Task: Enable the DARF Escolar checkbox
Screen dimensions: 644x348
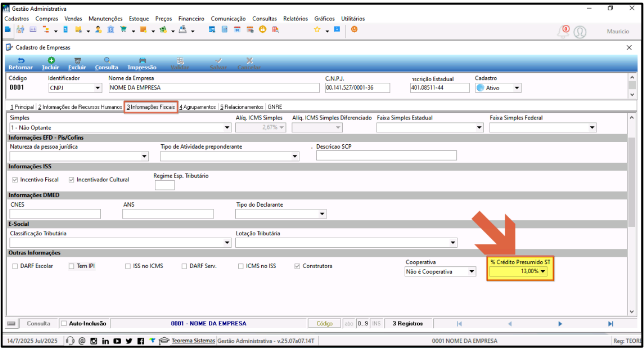Action: 15,266
